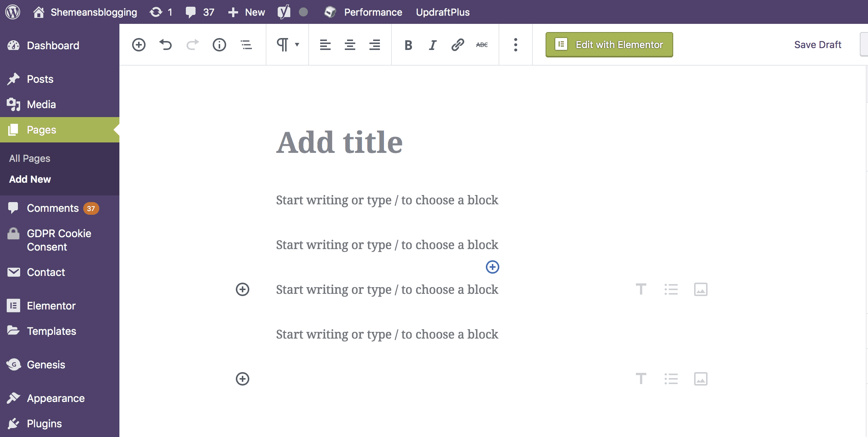Redo the last editor action
This screenshot has height=437, width=868.
pos(193,45)
